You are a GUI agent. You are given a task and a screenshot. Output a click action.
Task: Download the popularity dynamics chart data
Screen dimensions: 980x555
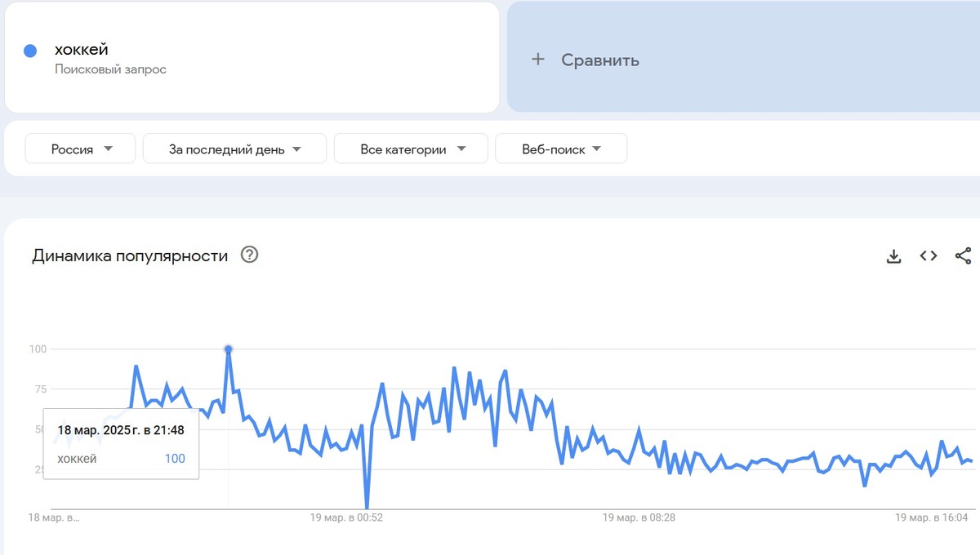(x=893, y=256)
